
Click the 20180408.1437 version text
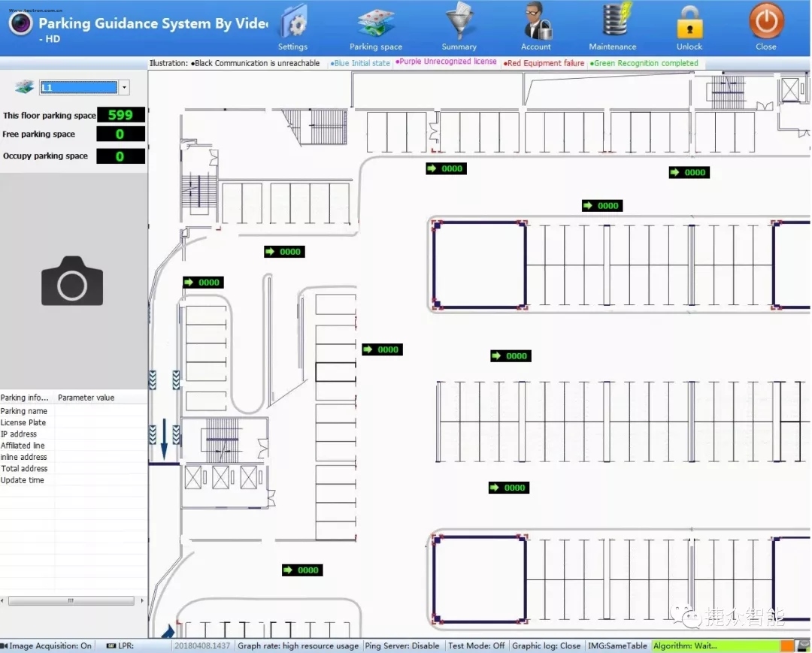pyautogui.click(x=202, y=645)
